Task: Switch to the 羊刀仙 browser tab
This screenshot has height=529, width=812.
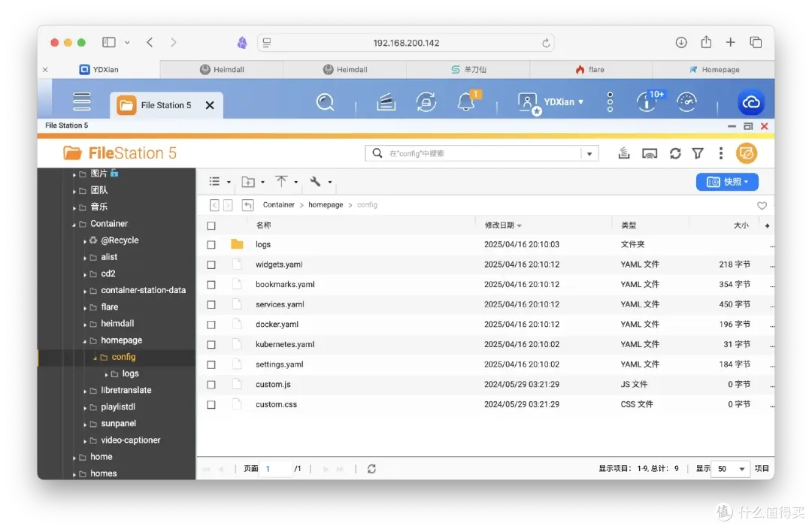Action: click(468, 69)
